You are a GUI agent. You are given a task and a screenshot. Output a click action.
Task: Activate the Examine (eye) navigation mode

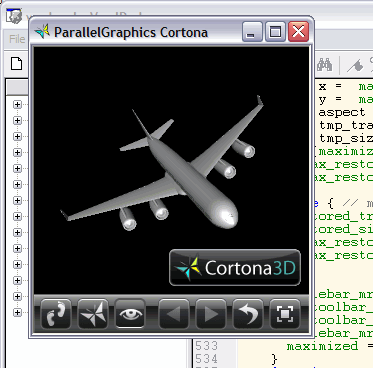point(130,314)
